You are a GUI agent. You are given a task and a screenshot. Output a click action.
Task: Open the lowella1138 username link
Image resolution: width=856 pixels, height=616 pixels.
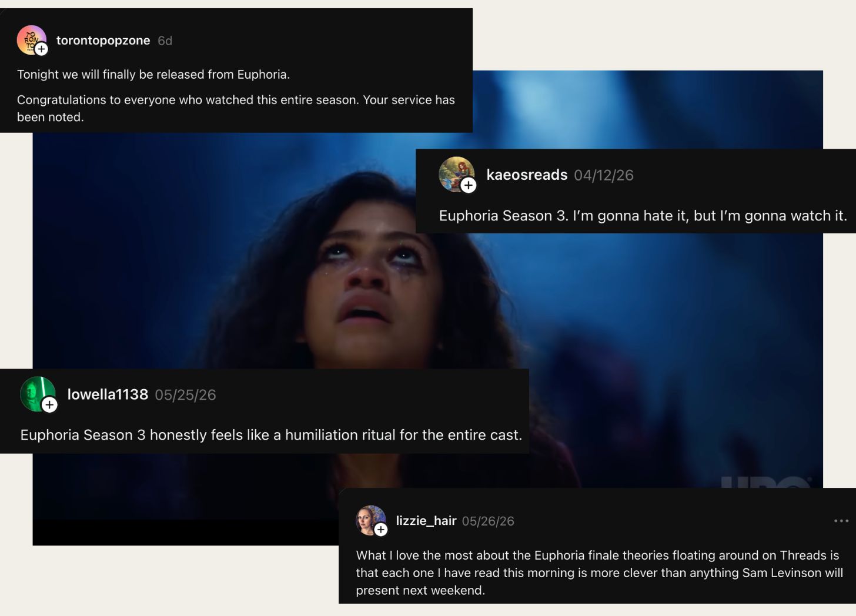[x=108, y=394]
